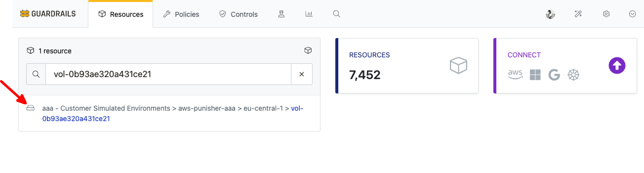Image resolution: width=644 pixels, height=173 pixels.
Task: Open the RESOURCES card heading
Action: coord(369,55)
